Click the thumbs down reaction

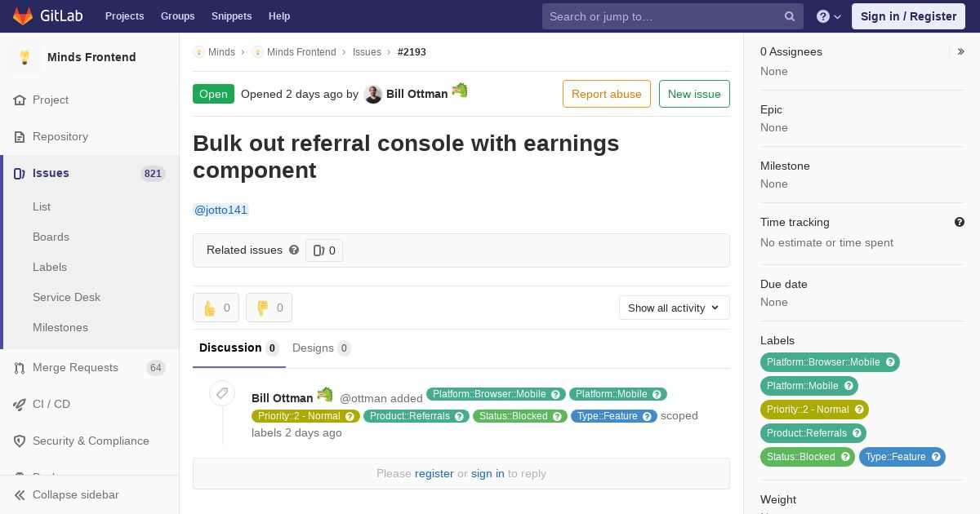269,308
